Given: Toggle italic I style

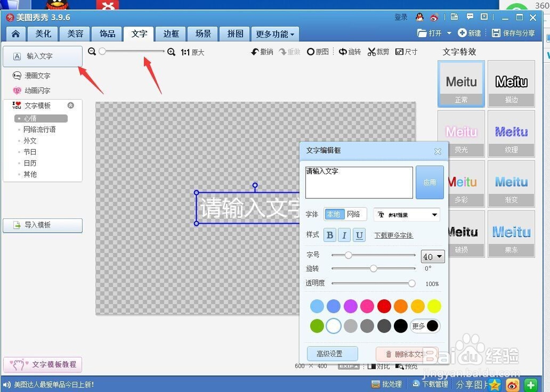Looking at the screenshot, I should [x=344, y=235].
